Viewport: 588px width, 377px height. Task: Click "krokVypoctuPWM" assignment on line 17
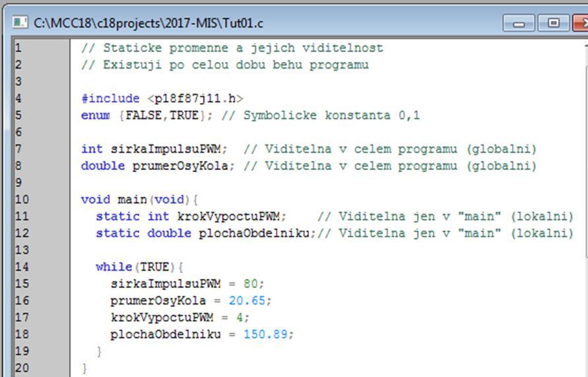pyautogui.click(x=162, y=318)
